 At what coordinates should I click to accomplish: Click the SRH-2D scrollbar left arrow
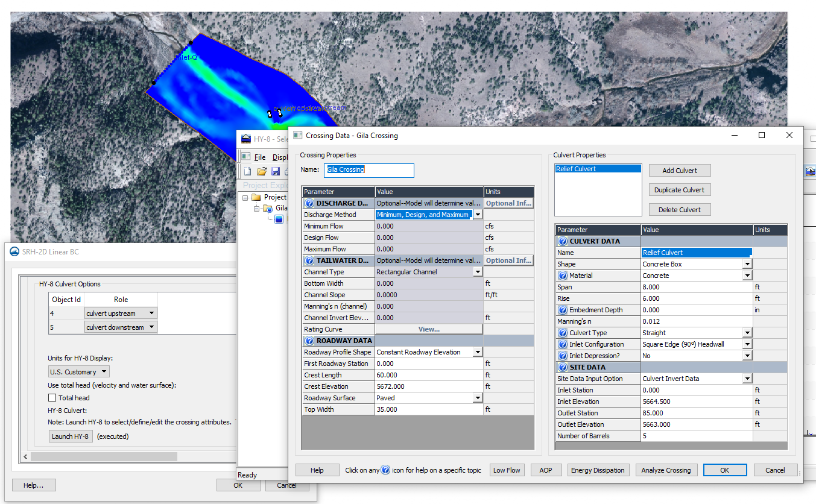(25, 456)
